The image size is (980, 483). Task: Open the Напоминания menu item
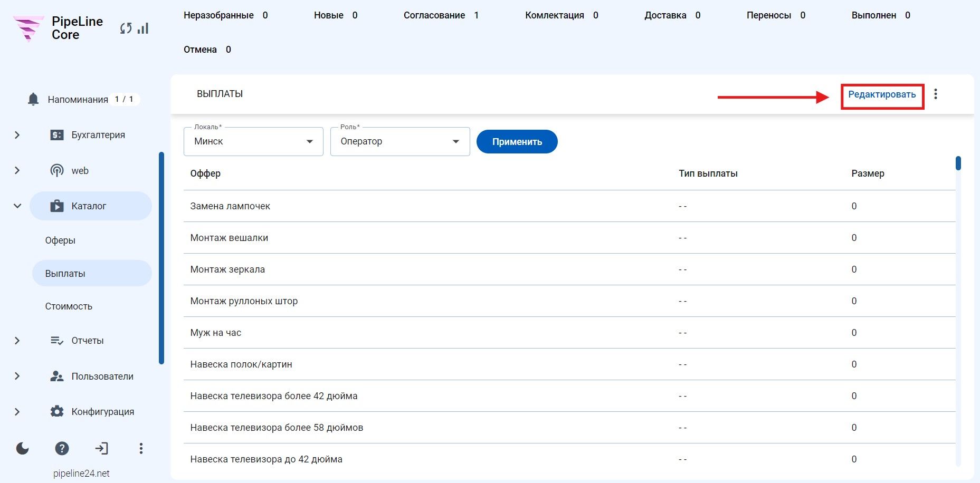(78, 100)
